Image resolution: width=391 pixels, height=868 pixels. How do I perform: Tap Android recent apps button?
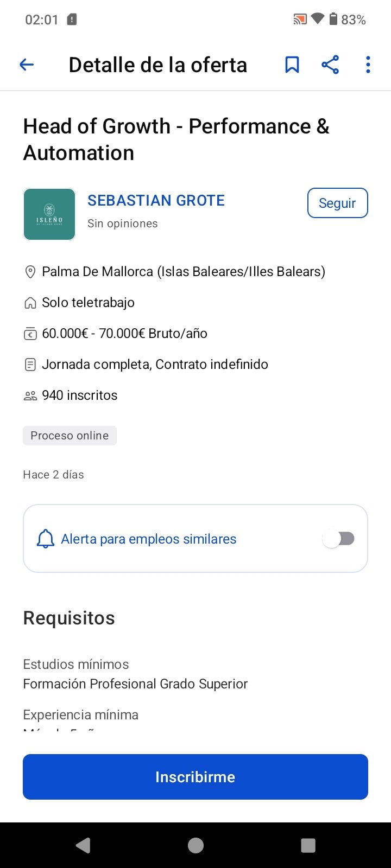click(x=308, y=845)
